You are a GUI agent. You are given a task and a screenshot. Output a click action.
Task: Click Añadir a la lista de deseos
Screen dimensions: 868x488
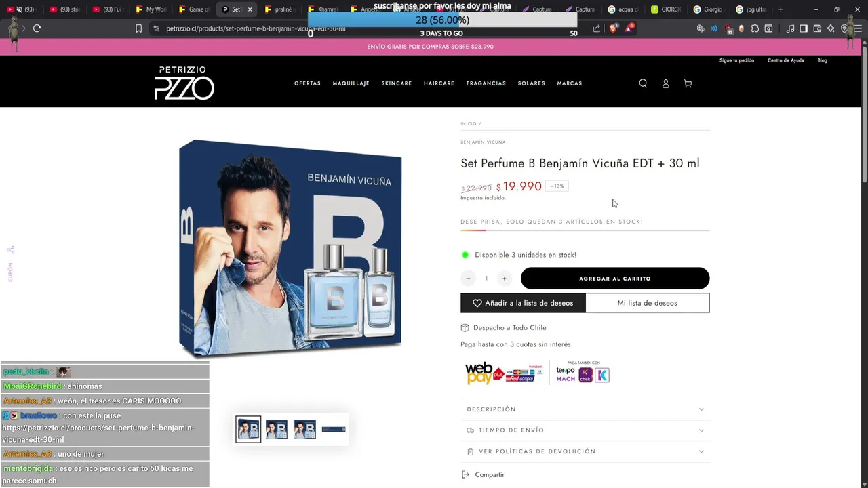pyautogui.click(x=523, y=303)
